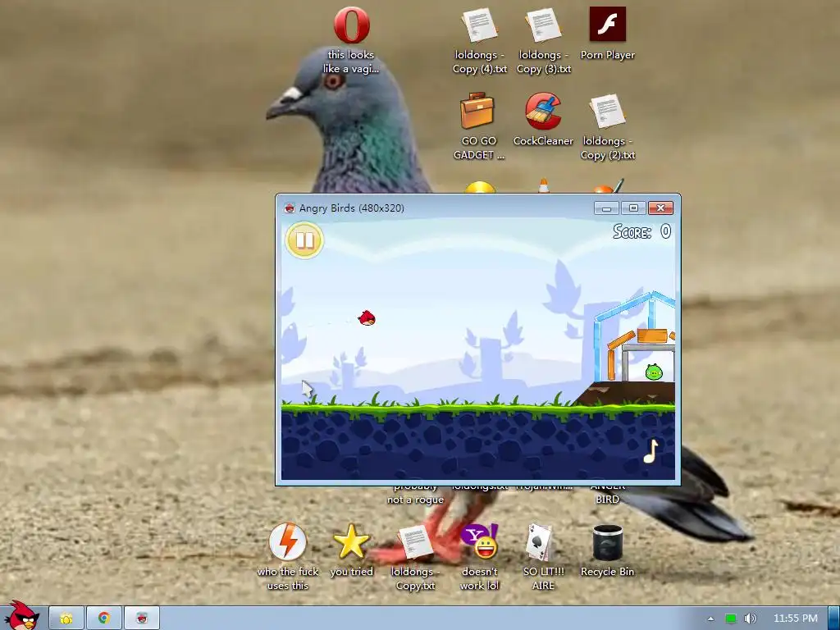The width and height of the screenshot is (840, 630).
Task: Select the Solitaire cards 'SO LIT!!! AIRE' icon
Action: pos(543,558)
